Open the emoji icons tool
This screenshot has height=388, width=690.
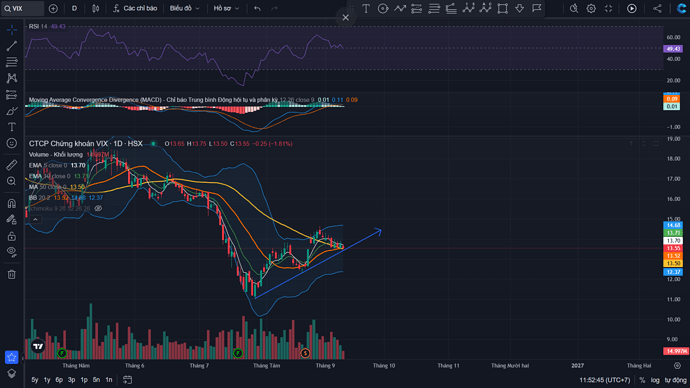pyautogui.click(x=12, y=143)
